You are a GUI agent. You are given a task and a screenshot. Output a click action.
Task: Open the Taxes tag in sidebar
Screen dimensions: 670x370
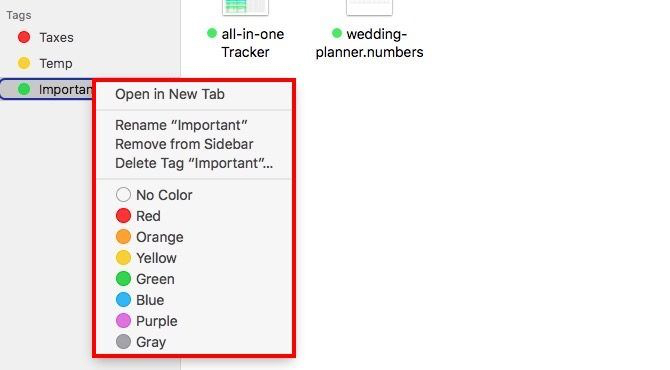pos(56,38)
